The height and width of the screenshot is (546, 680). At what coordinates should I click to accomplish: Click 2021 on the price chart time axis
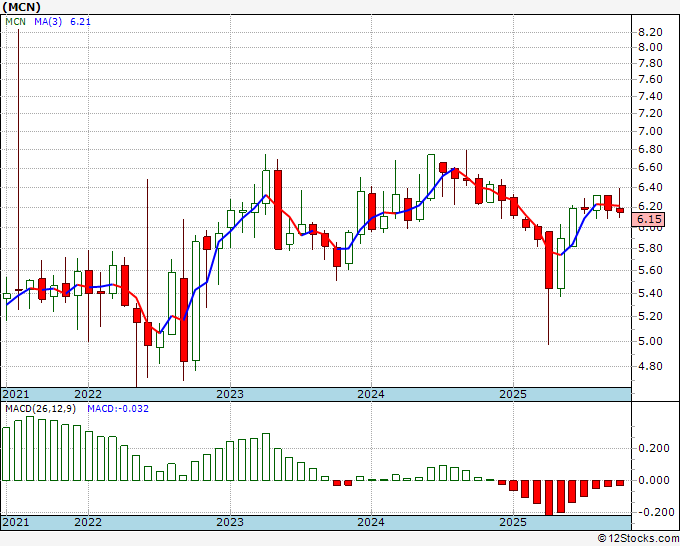(16, 394)
